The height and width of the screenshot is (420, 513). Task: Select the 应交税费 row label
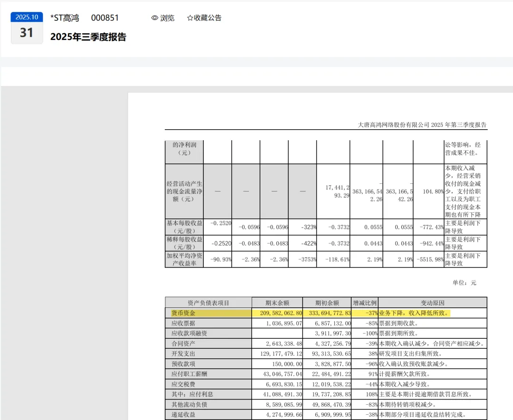(x=183, y=384)
